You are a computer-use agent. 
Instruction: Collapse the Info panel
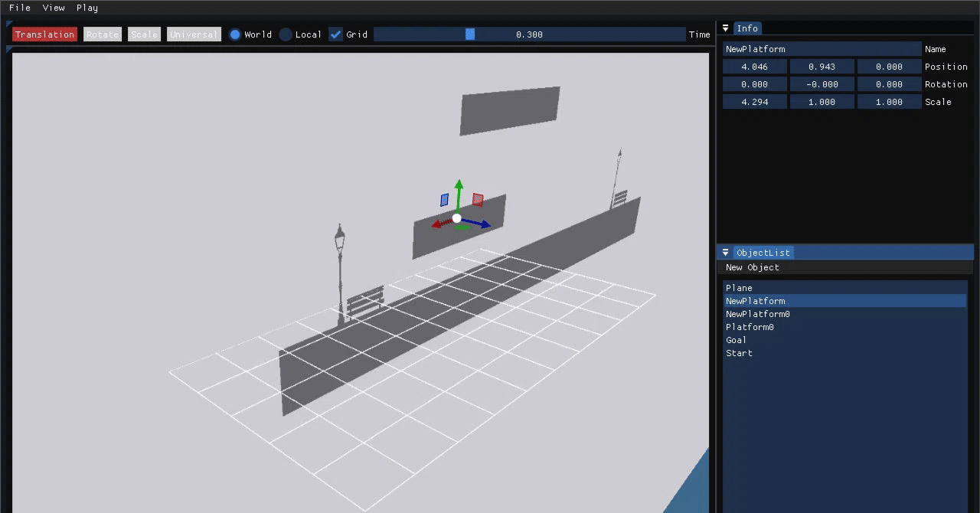click(x=725, y=28)
